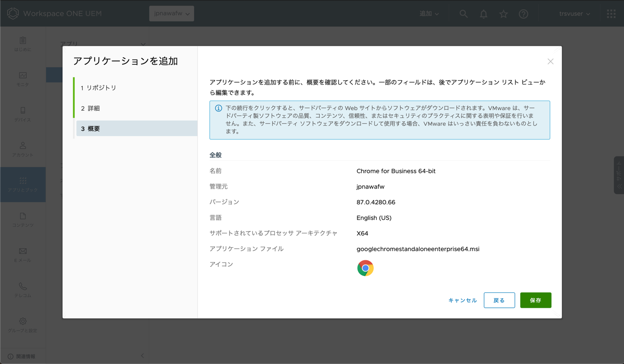This screenshot has width=624, height=364.
Task: Click the favorites star icon
Action: pyautogui.click(x=503, y=14)
